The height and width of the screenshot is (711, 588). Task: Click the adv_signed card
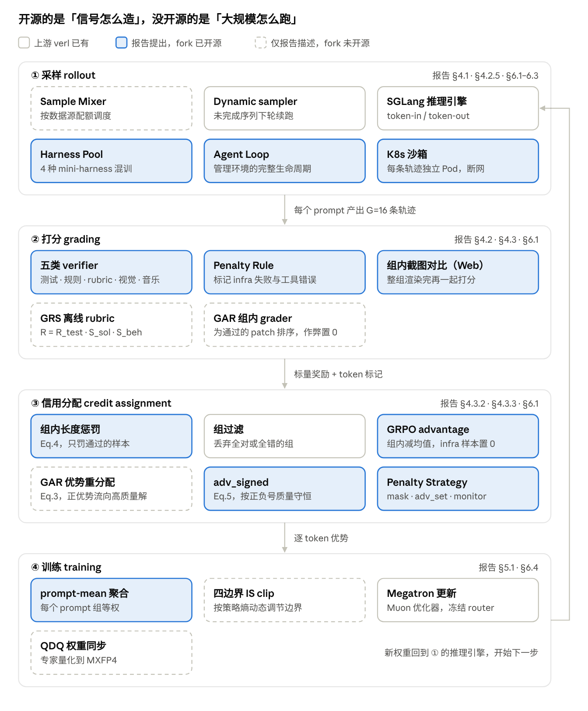(285, 489)
